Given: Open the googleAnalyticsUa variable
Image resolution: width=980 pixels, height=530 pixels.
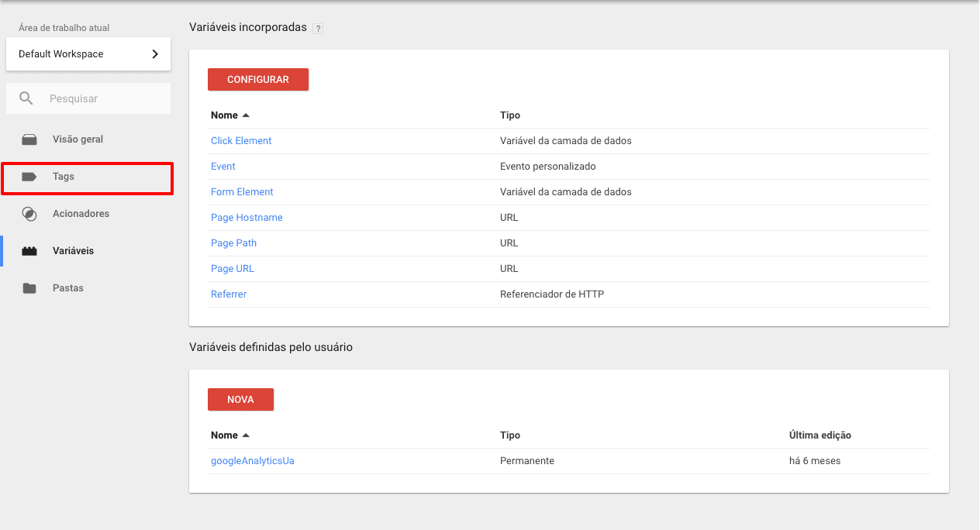Looking at the screenshot, I should point(252,460).
